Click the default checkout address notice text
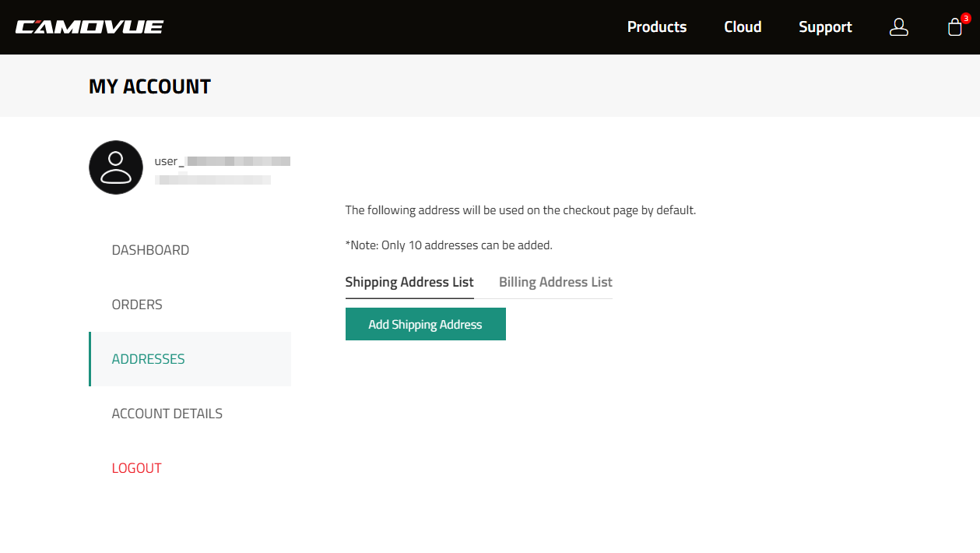 pos(521,210)
